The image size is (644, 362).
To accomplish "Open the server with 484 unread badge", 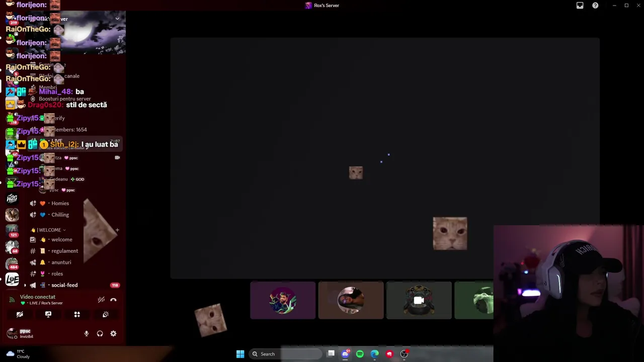I will [x=12, y=263].
